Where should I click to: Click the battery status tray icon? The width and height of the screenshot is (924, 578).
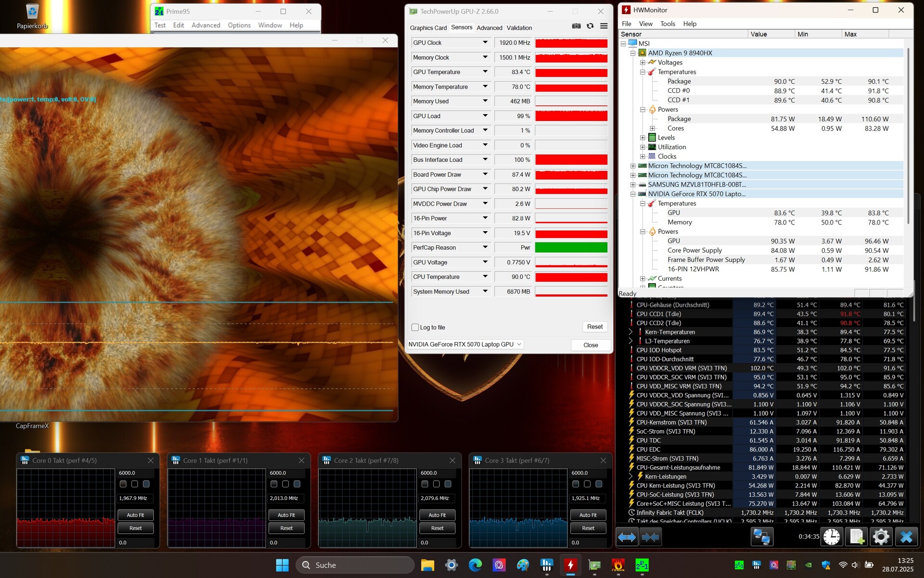pyautogui.click(x=869, y=565)
